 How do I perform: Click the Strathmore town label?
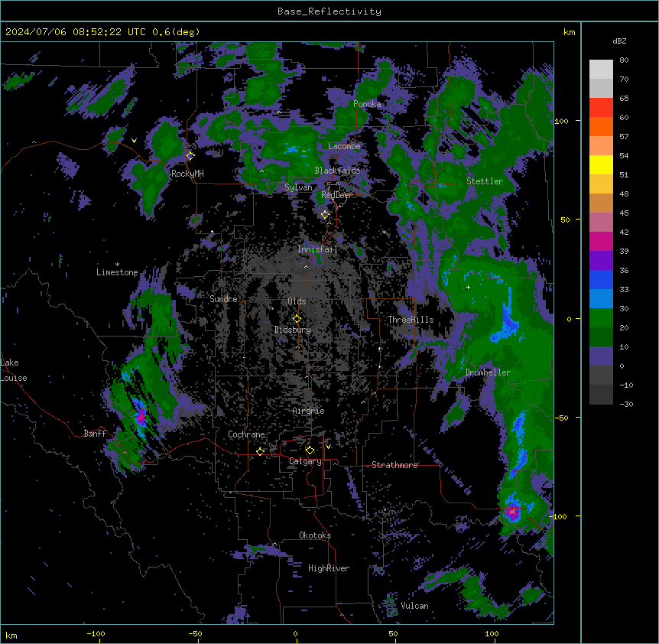click(394, 465)
